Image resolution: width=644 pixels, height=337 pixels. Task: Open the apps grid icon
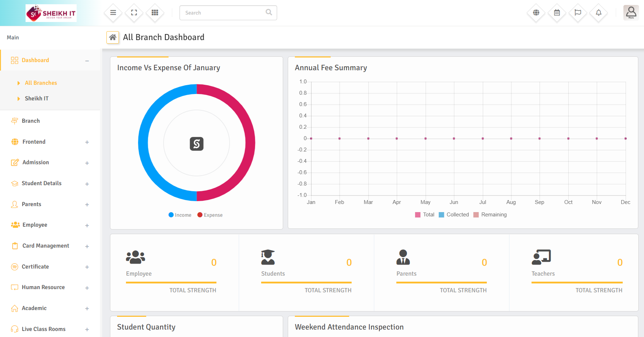155,13
